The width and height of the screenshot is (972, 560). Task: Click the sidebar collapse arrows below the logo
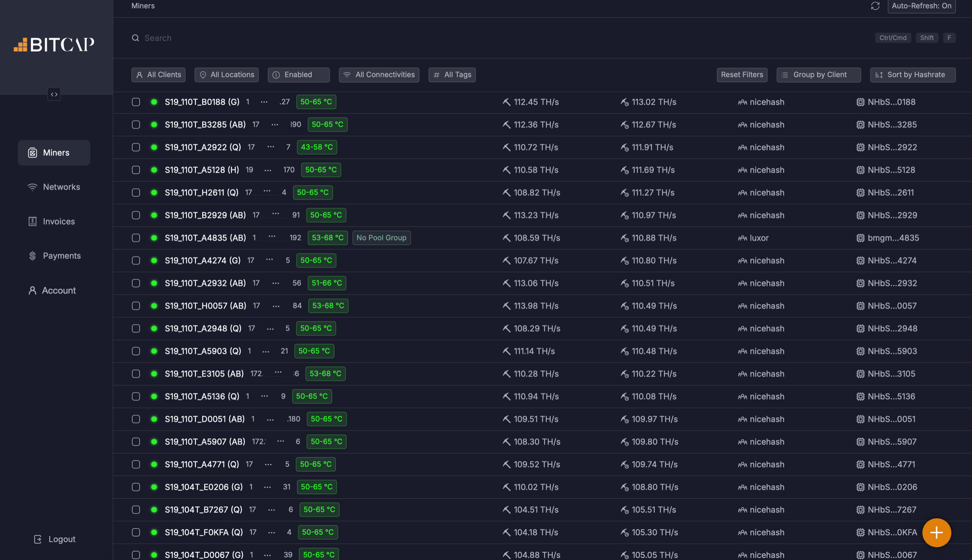[54, 94]
